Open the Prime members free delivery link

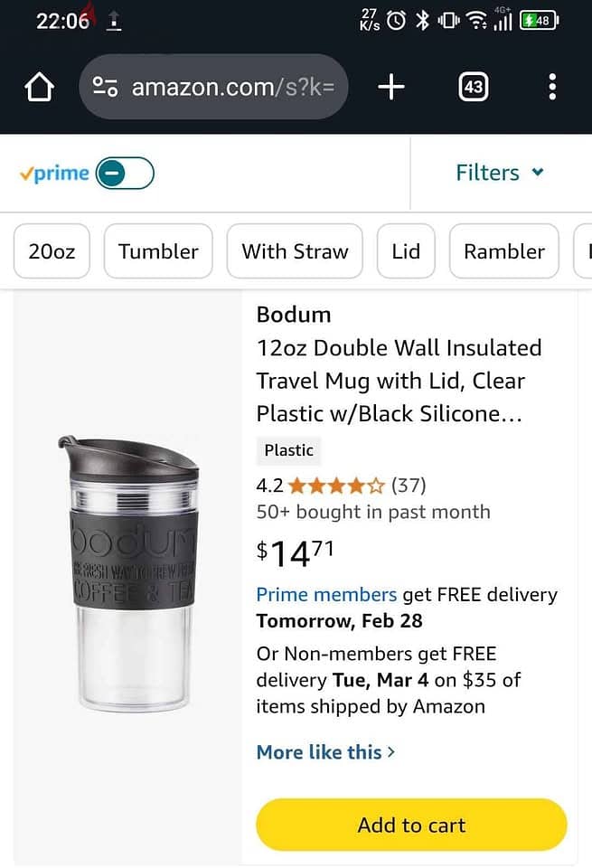pos(326,594)
